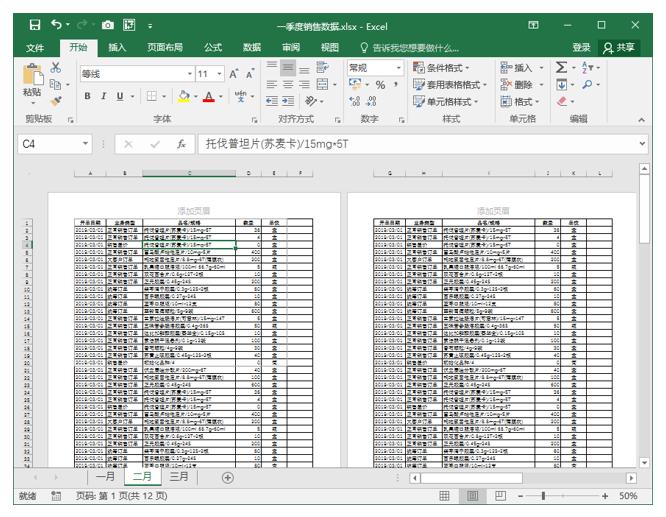Click the Format Painter brush icon
The image size is (666, 517).
[x=56, y=101]
